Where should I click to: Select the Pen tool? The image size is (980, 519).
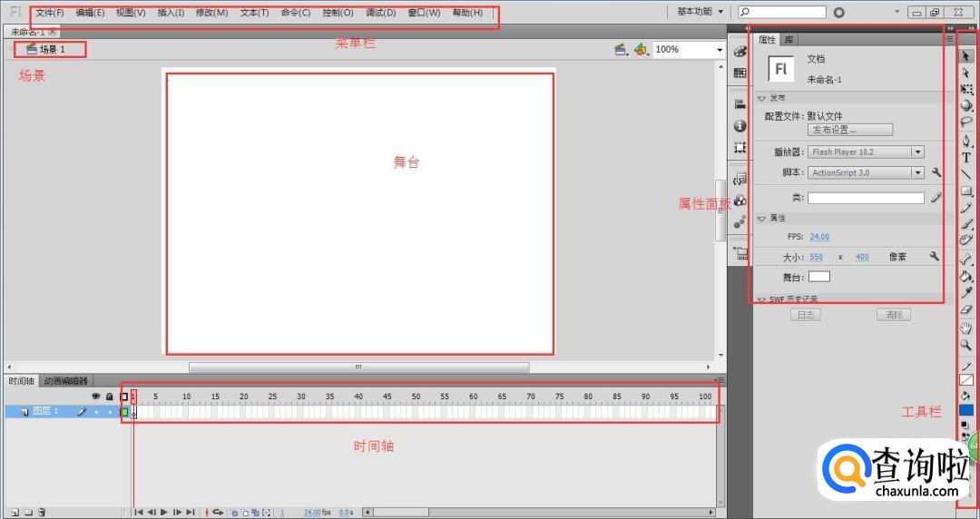point(966,141)
